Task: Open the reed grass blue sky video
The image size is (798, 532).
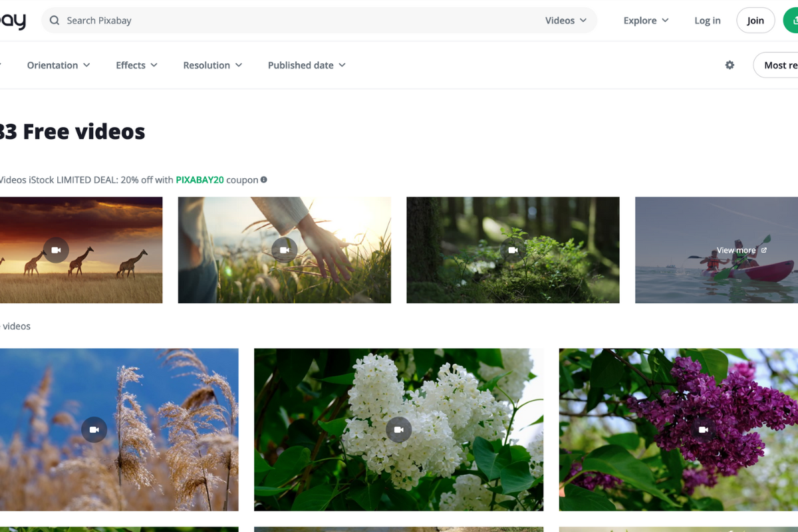Action: (x=119, y=430)
